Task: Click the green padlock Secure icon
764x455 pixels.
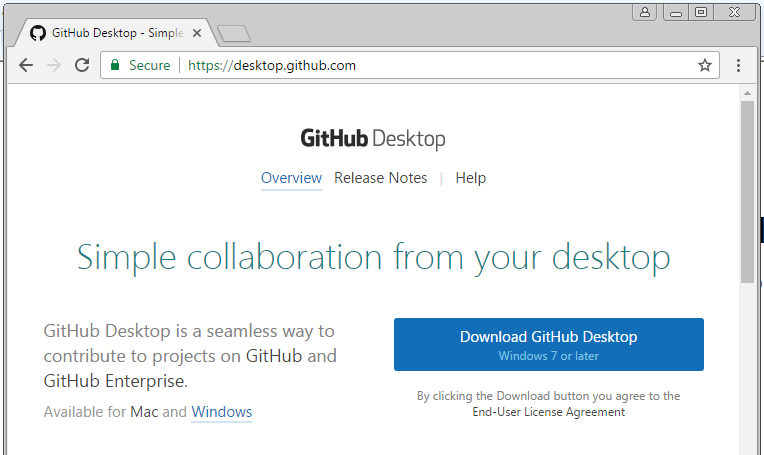Action: (115, 65)
